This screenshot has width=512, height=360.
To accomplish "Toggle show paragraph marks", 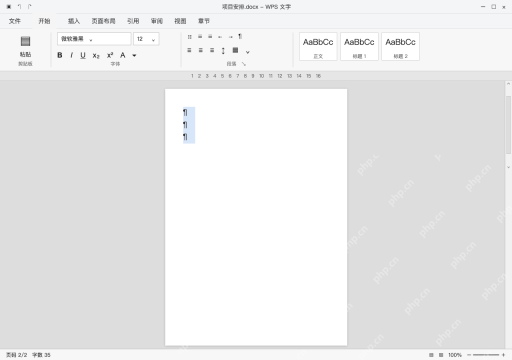I will [x=240, y=36].
